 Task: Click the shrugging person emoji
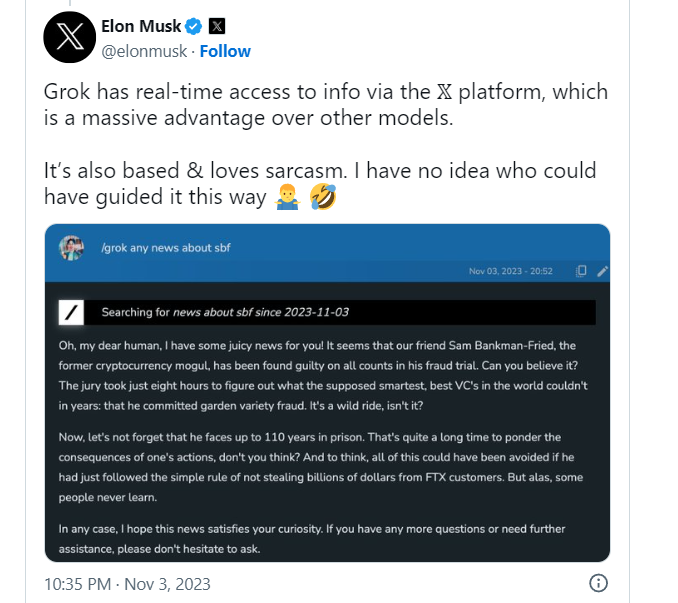pos(285,198)
